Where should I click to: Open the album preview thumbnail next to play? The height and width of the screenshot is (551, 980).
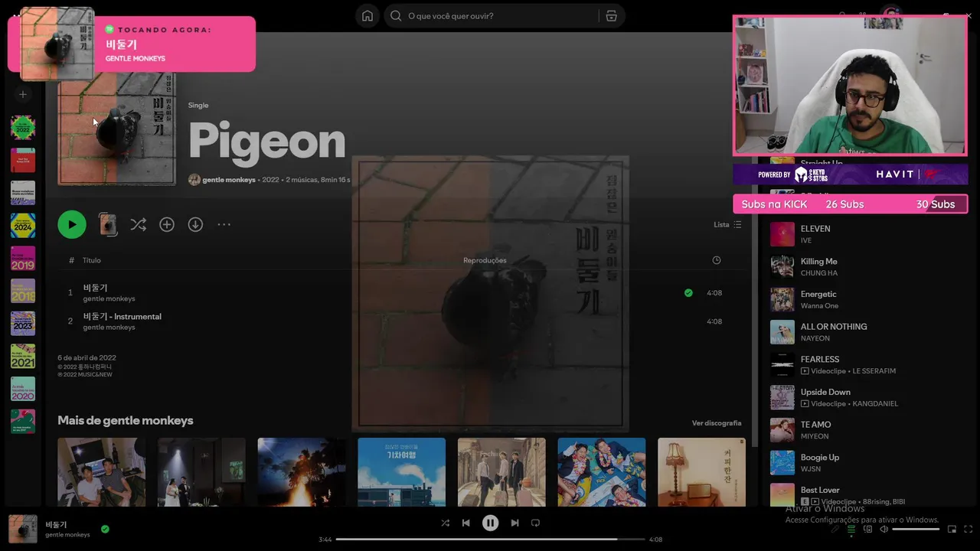click(108, 224)
